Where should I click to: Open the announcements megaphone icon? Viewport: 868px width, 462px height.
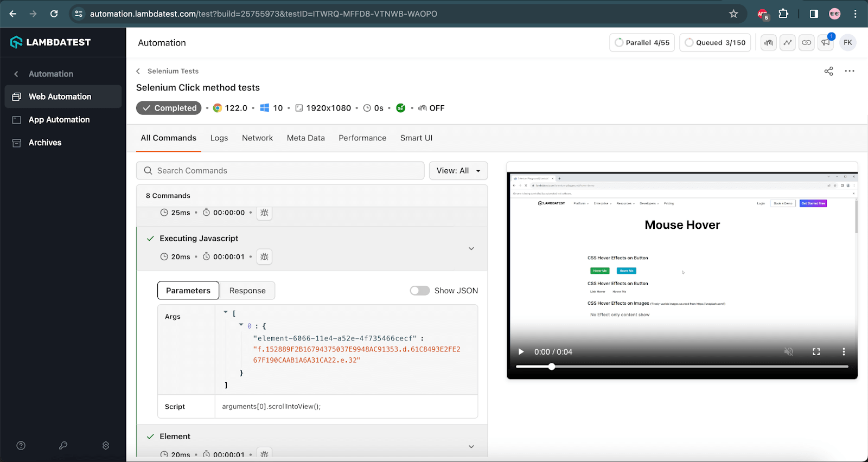(826, 42)
